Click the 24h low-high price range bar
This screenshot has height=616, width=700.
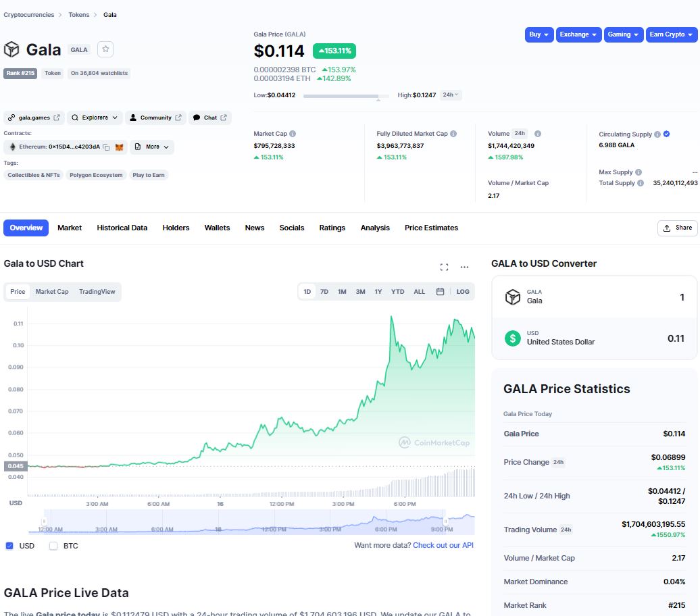tap(346, 95)
